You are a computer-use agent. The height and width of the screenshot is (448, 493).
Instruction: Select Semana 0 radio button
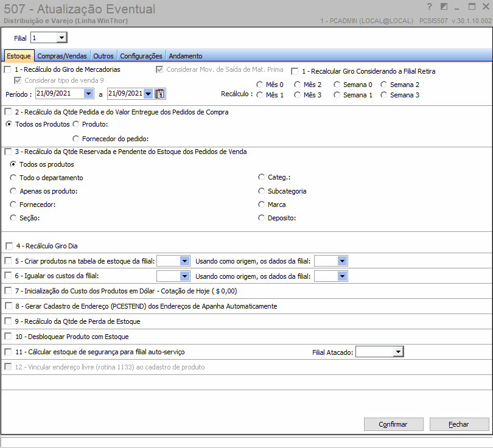337,85
